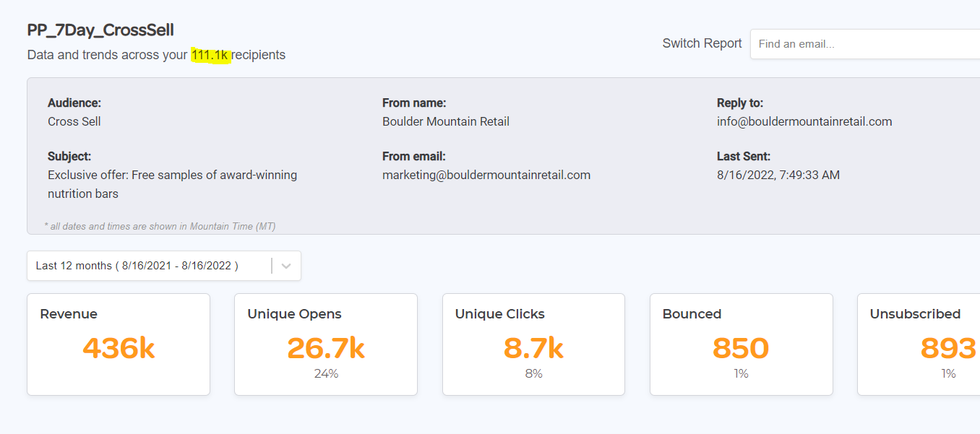Click the Reply to: label
The width and height of the screenshot is (980, 434).
(x=740, y=103)
